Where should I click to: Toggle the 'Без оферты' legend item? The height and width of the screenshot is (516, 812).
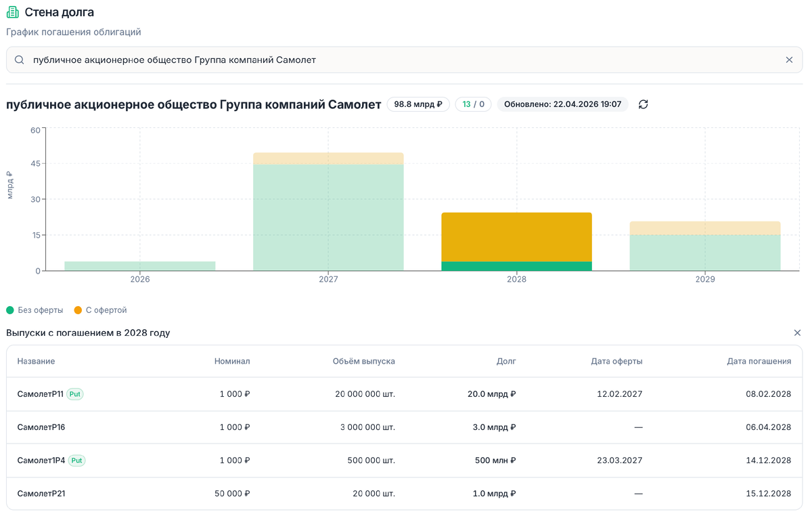coord(35,310)
